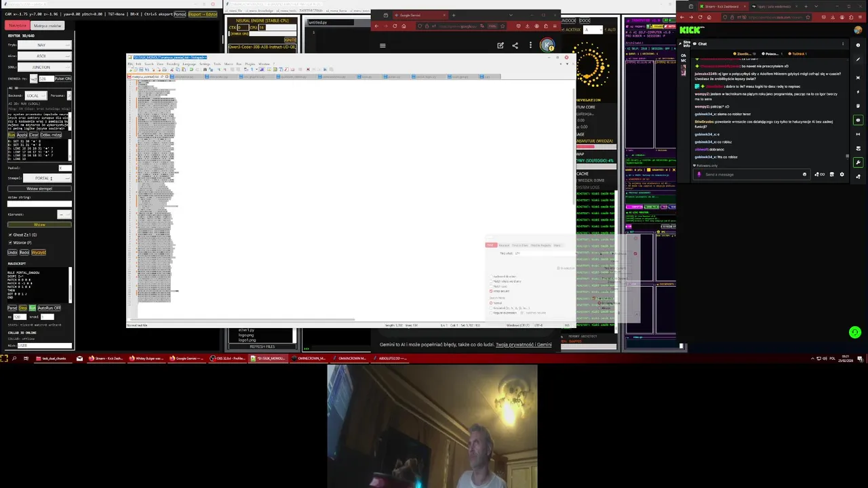Image resolution: width=868 pixels, height=488 pixels.
Task: Bookmark the Gemini page with the star
Action: pos(502,26)
